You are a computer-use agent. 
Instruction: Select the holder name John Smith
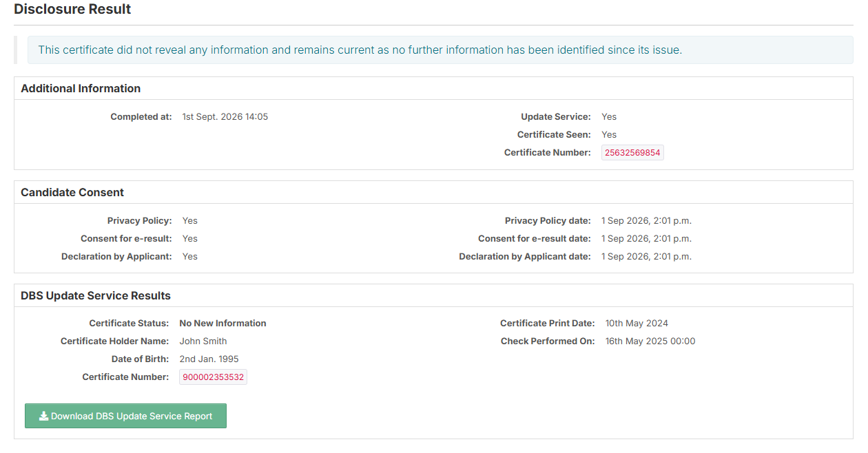point(203,341)
